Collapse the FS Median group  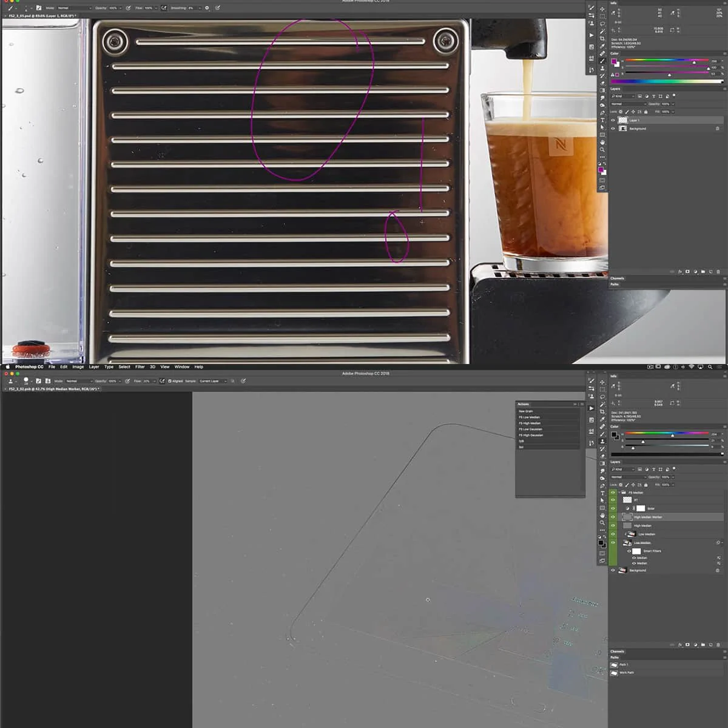619,493
